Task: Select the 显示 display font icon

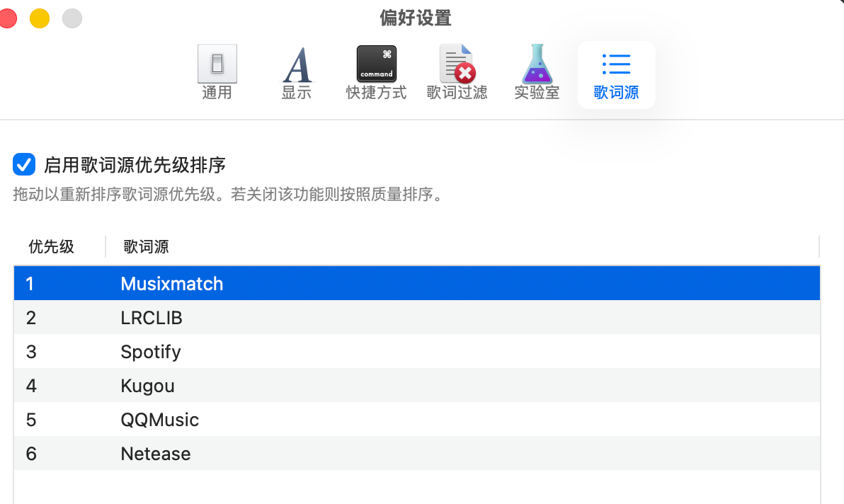Action: [297, 65]
